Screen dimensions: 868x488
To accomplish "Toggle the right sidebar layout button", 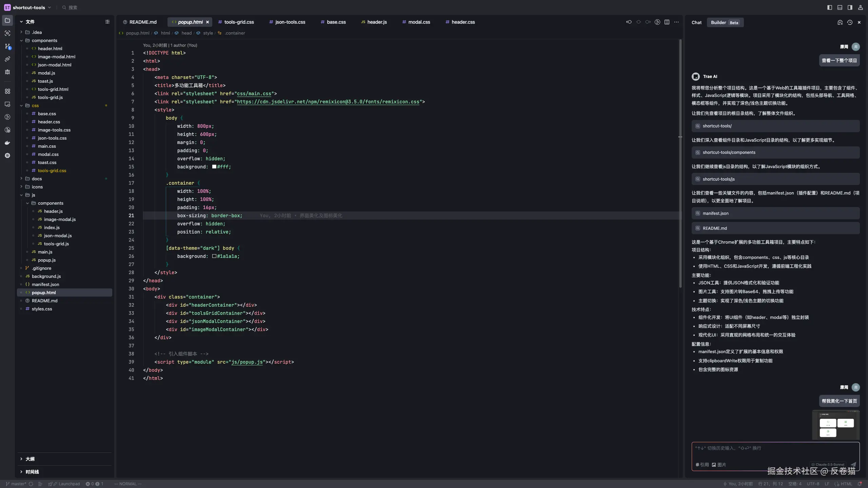I will (x=850, y=7).
